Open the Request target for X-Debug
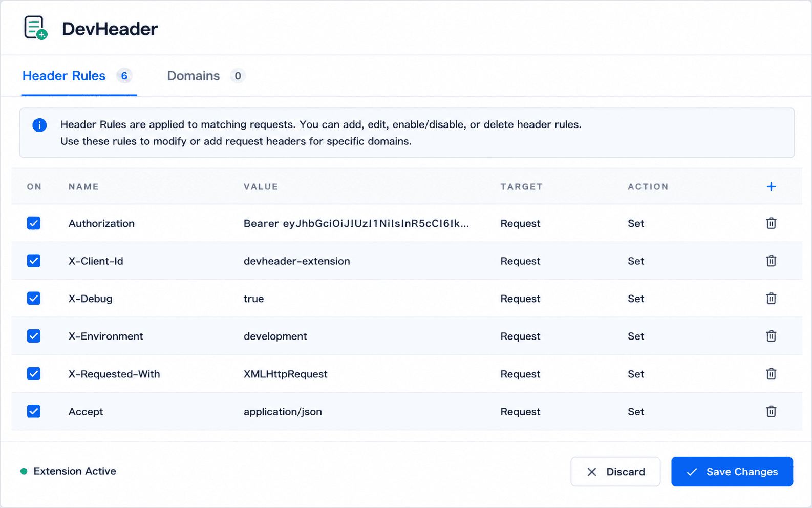This screenshot has width=812, height=508. (x=520, y=299)
